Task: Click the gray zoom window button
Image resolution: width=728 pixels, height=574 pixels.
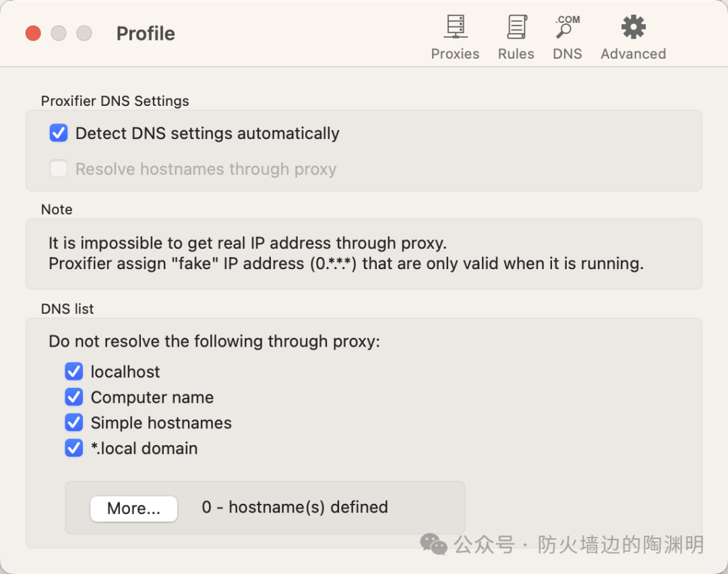Action: [84, 33]
